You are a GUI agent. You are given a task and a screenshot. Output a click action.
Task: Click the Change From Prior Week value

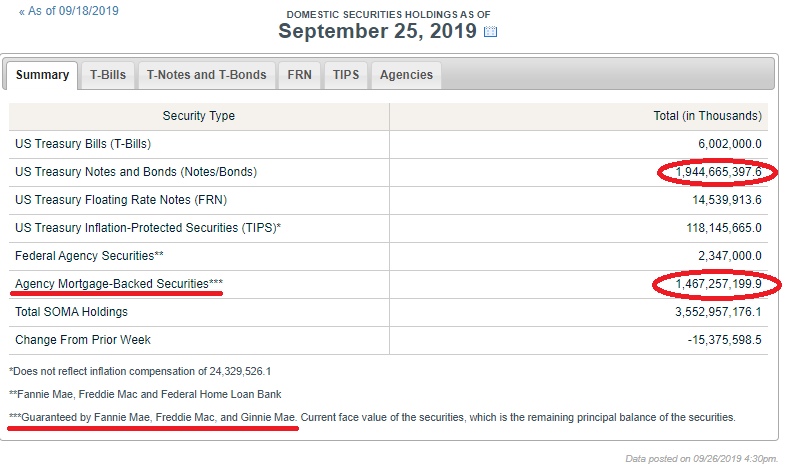(724, 340)
